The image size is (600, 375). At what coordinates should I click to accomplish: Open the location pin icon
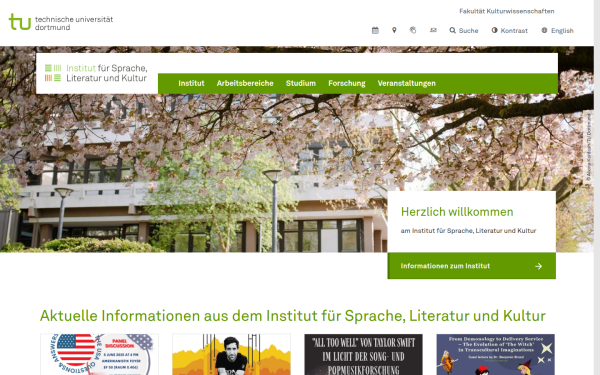point(394,30)
